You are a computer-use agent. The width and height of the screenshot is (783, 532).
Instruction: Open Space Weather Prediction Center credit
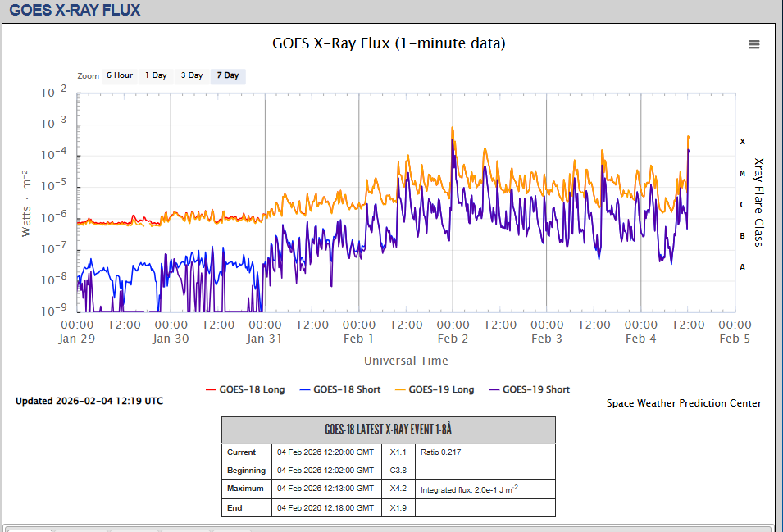[684, 403]
